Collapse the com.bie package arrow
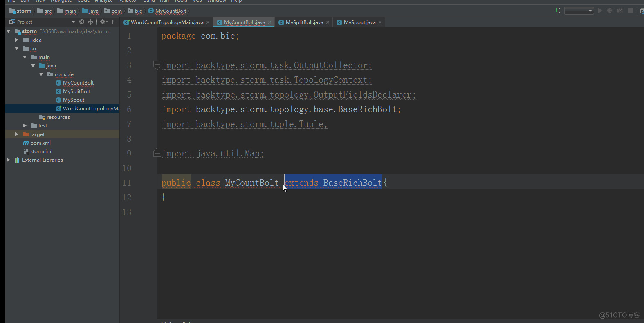644x323 pixels. coord(41,74)
